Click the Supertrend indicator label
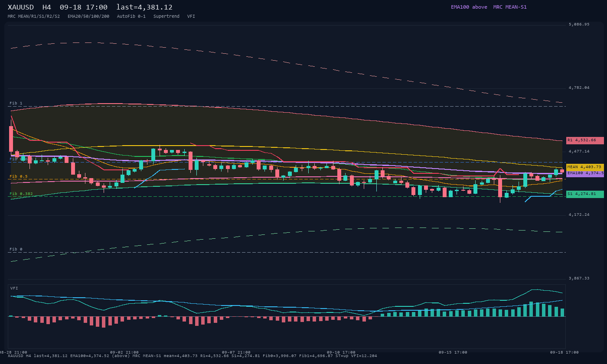The height and width of the screenshot is (364, 607). [x=166, y=16]
